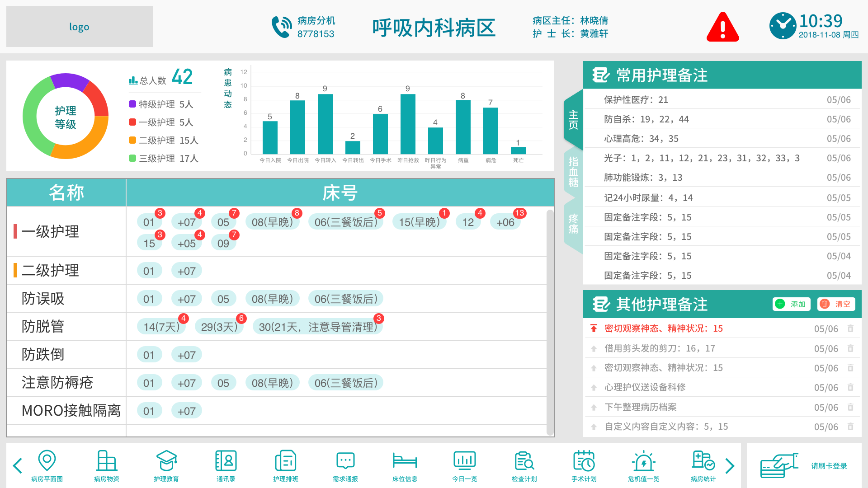Open 通讯录 contacts icon
Image resolution: width=868 pixels, height=488 pixels.
click(x=226, y=460)
